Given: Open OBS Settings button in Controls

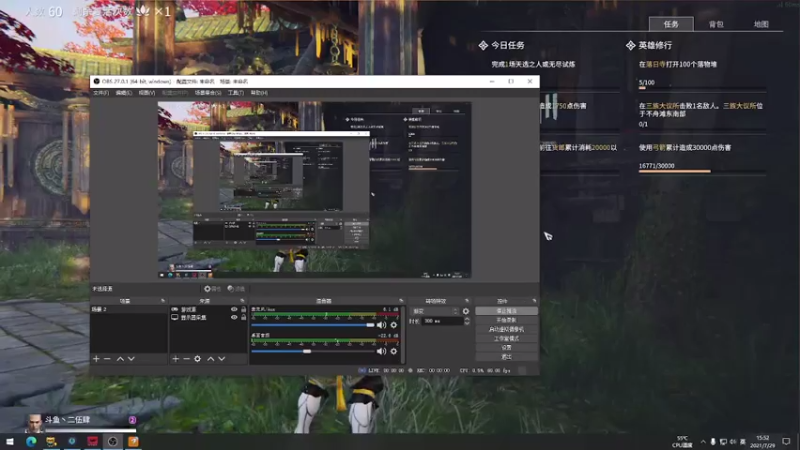Looking at the screenshot, I should point(506,347).
